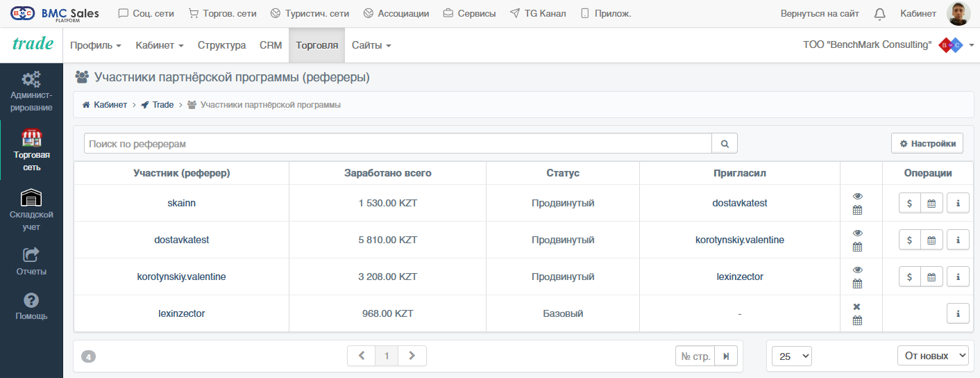Viewport: 980px width, 378px height.
Task: Click the Вернуться на сайт link
Action: (820, 13)
